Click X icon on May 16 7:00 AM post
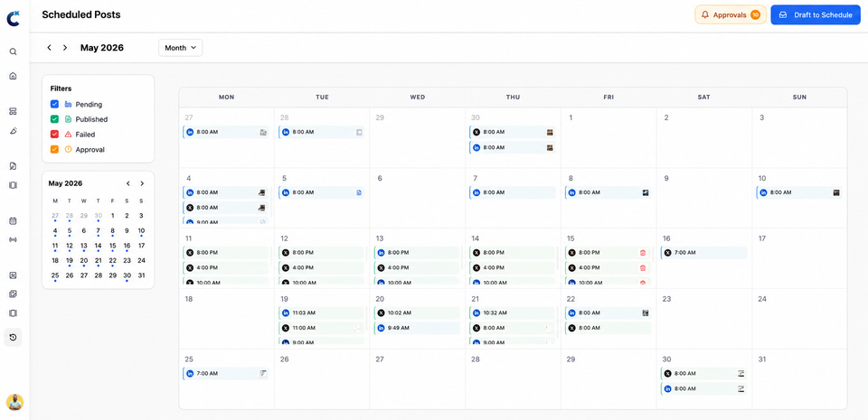 coord(667,253)
